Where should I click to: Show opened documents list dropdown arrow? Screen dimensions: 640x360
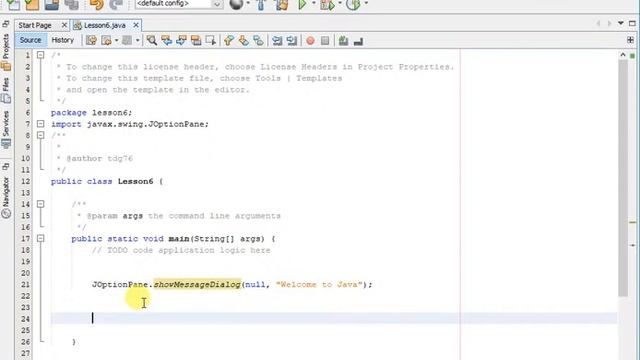tap(621, 24)
